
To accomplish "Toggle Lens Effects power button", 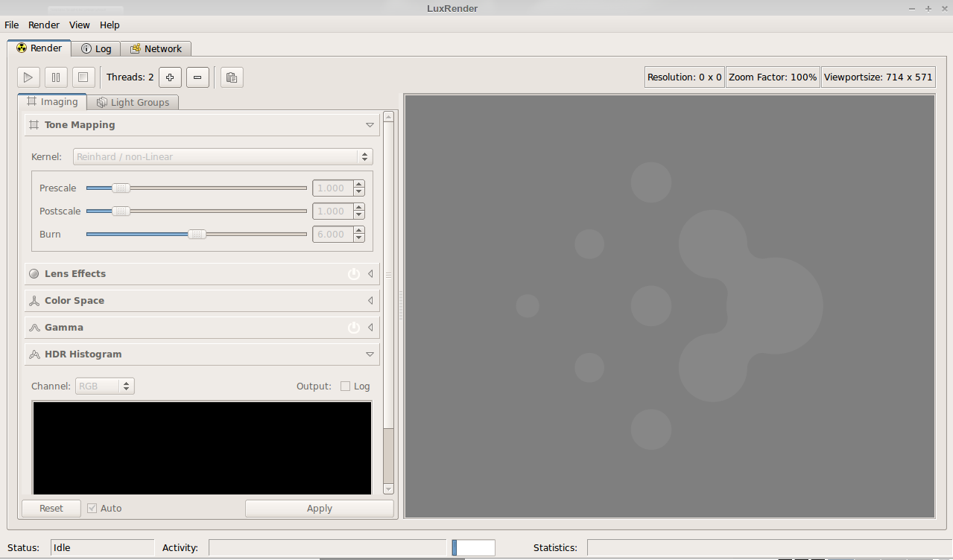I will [x=354, y=274].
